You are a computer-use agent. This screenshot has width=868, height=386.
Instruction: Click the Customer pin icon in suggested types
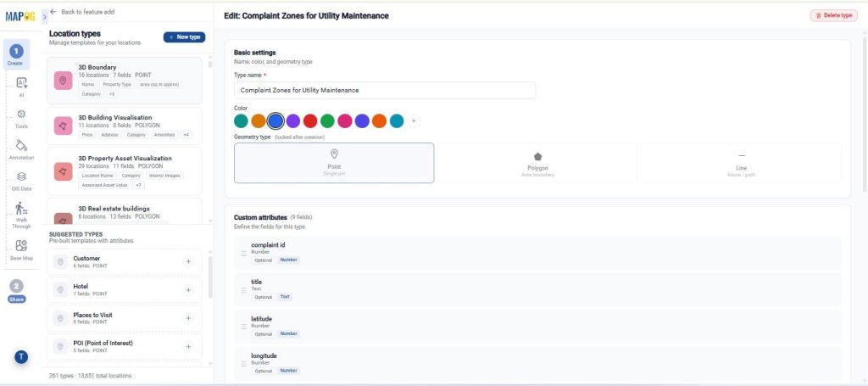[60, 261]
